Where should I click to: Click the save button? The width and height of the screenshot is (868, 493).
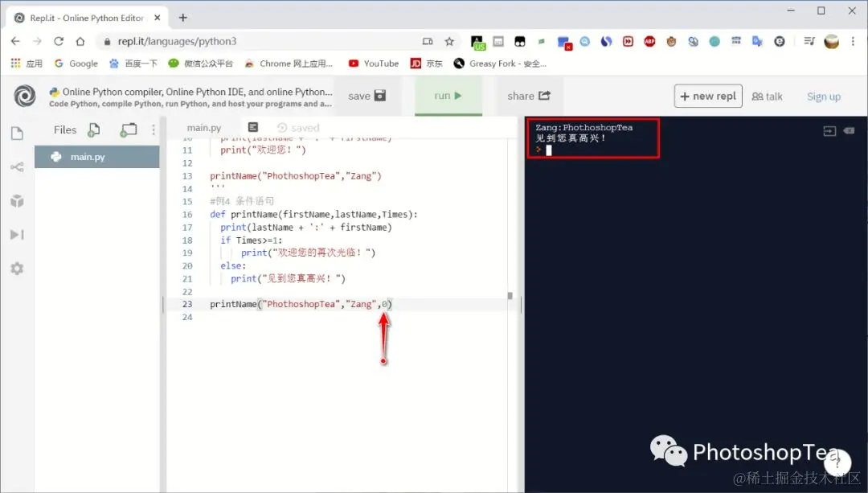click(366, 96)
